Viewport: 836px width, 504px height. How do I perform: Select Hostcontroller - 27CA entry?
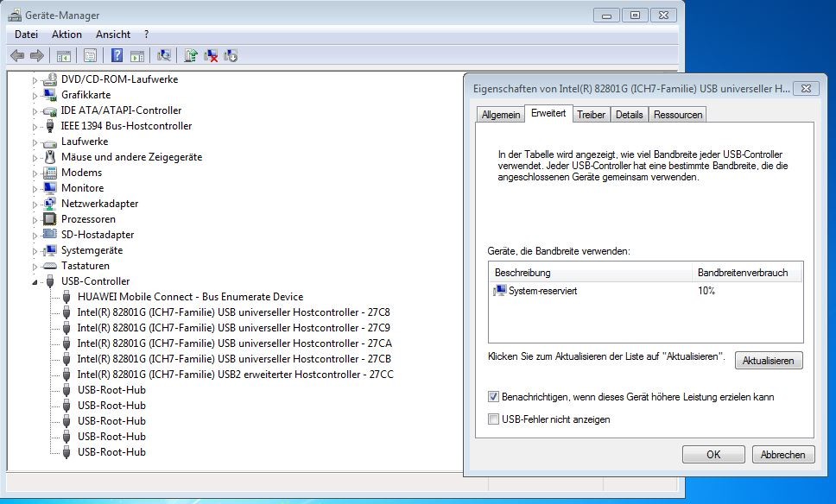pyautogui.click(x=235, y=343)
